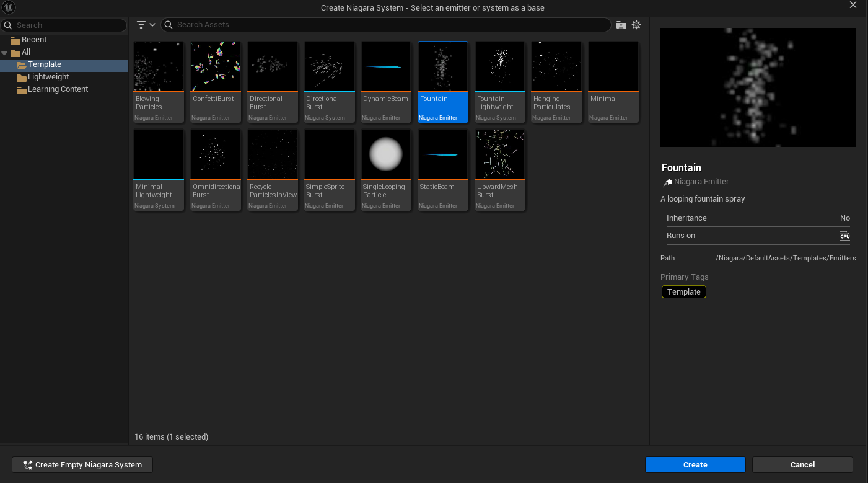Choose the Directional Burst Niagara System
This screenshot has height=483, width=868.
point(330,82)
